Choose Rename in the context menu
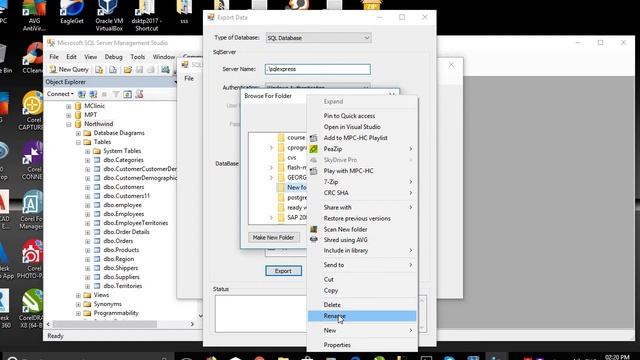The width and height of the screenshot is (640, 360). coord(362,316)
